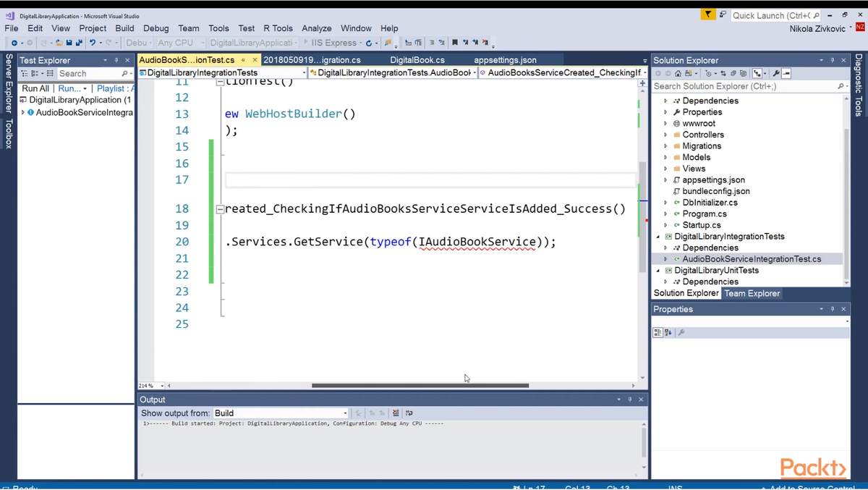Image resolution: width=868 pixels, height=490 pixels.
Task: Collapse the DigitalLibraryIntegrationTests project
Action: 658,236
